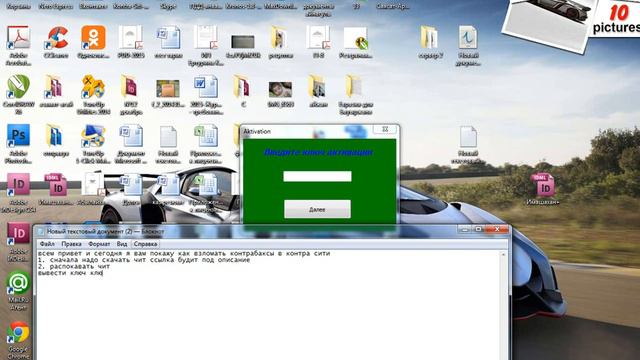Select the blank text file beside the Excel file
Screen dimensions: 640x360
(168, 137)
